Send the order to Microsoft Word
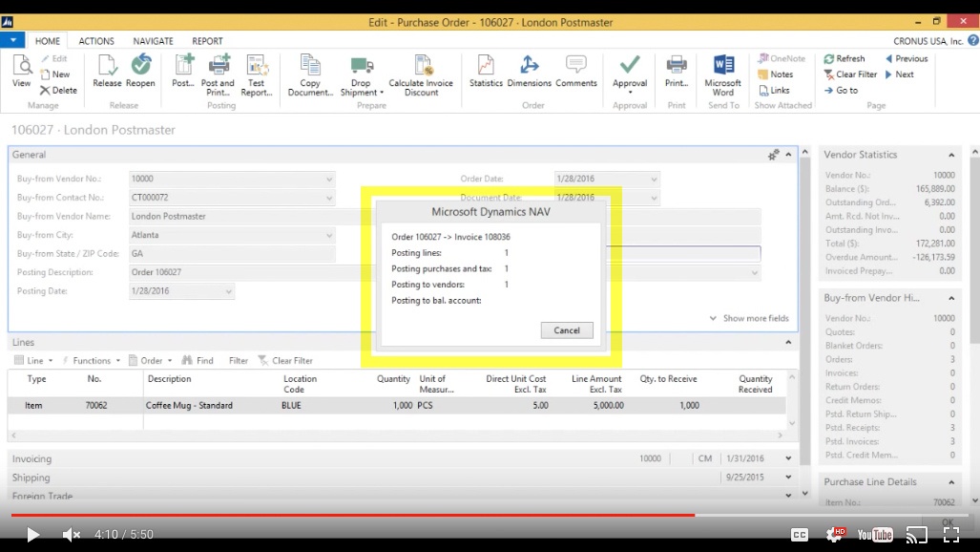The width and height of the screenshot is (980, 552). tap(723, 75)
